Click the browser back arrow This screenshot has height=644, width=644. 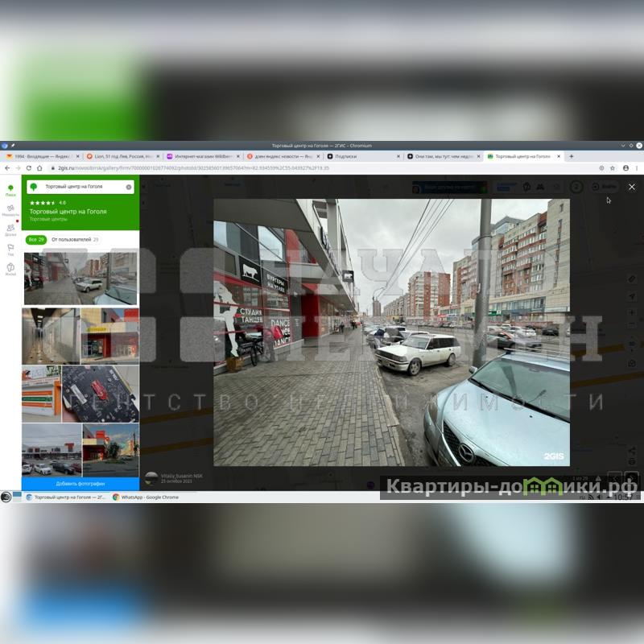(8, 168)
